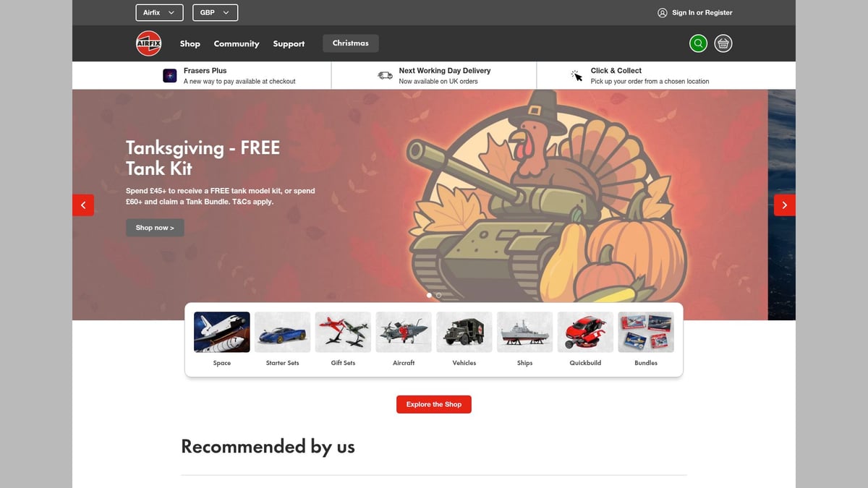Open the Community menu
Image resolution: width=868 pixels, height=488 pixels.
tap(237, 43)
